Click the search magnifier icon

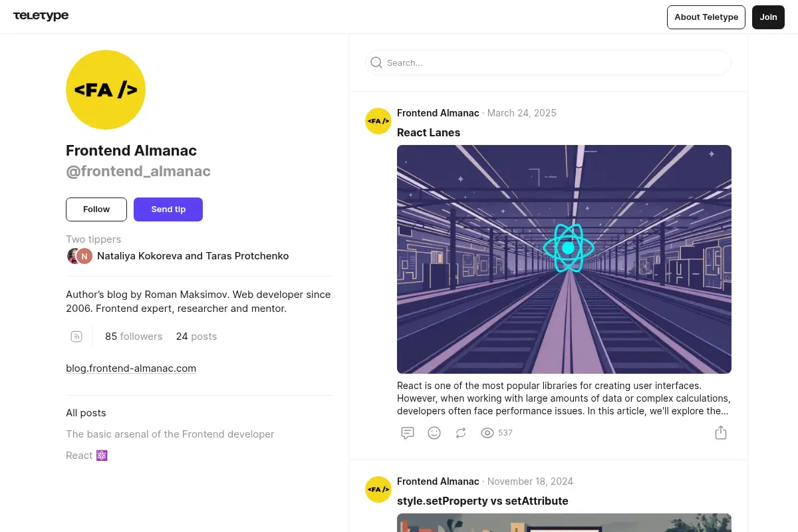coord(376,63)
